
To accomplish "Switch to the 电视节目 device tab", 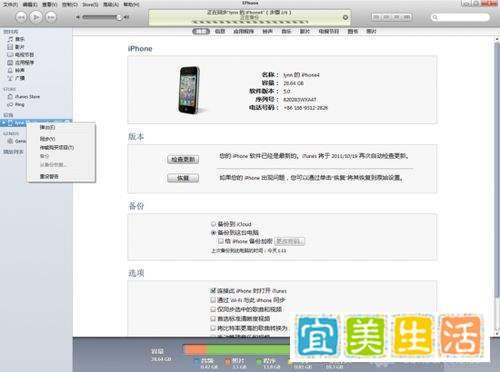I will 329,31.
